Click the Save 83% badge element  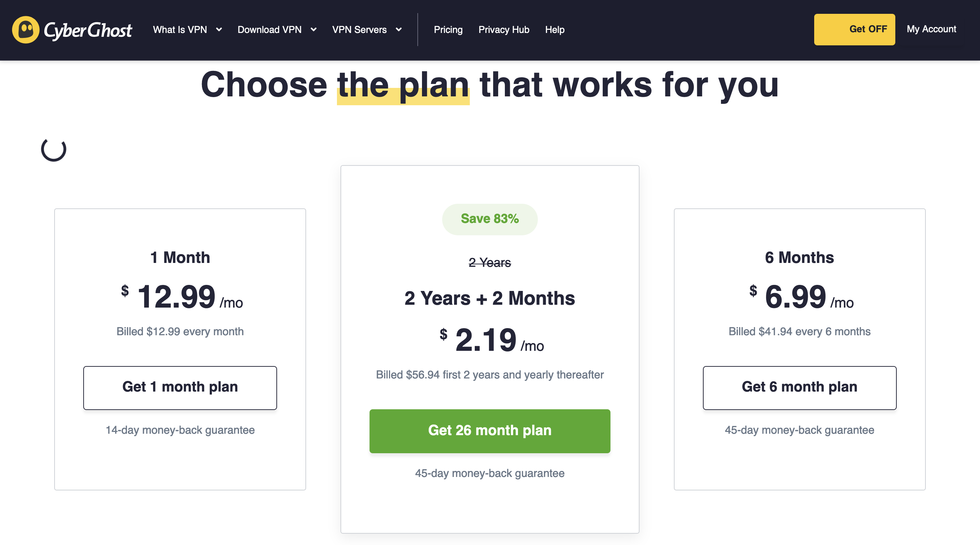click(490, 219)
